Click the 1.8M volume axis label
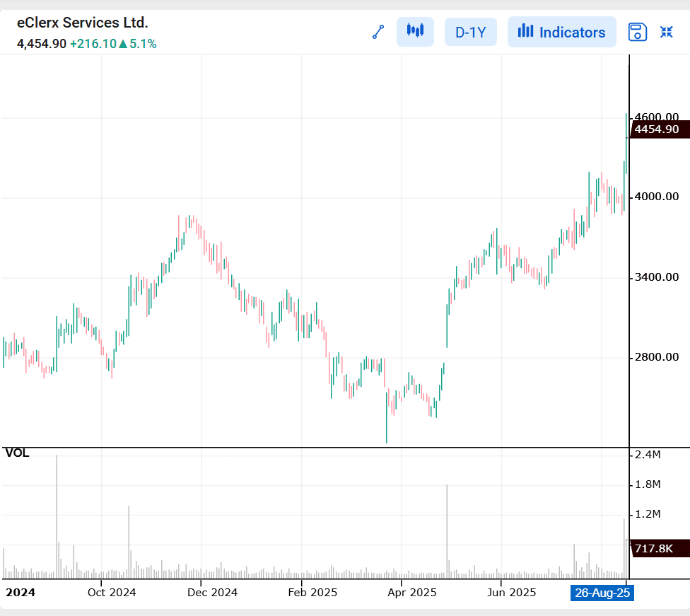The width and height of the screenshot is (690, 616). click(x=648, y=484)
